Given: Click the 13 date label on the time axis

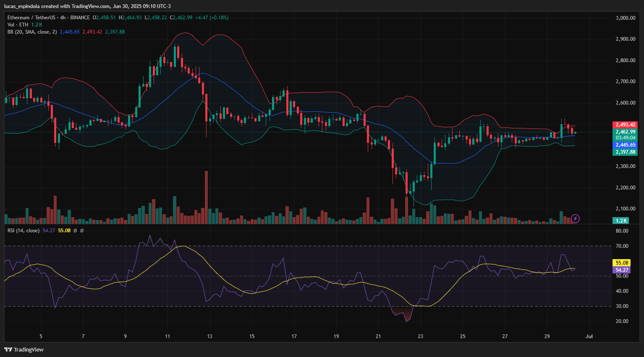Looking at the screenshot, I should [x=209, y=336].
